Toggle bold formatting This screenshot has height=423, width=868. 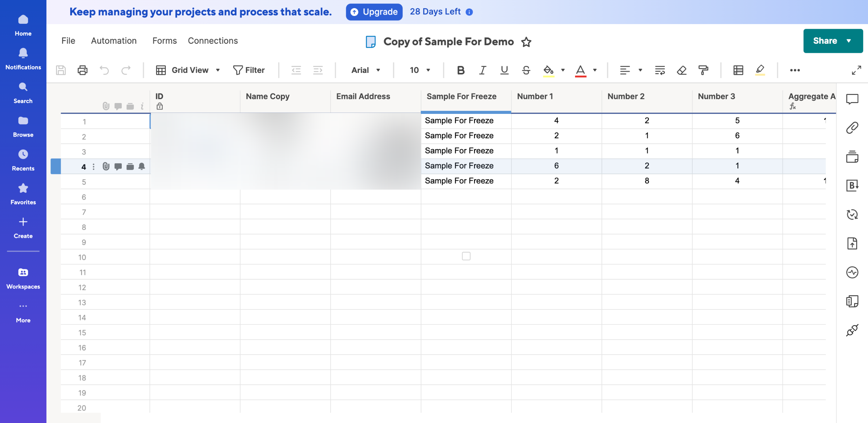click(460, 70)
